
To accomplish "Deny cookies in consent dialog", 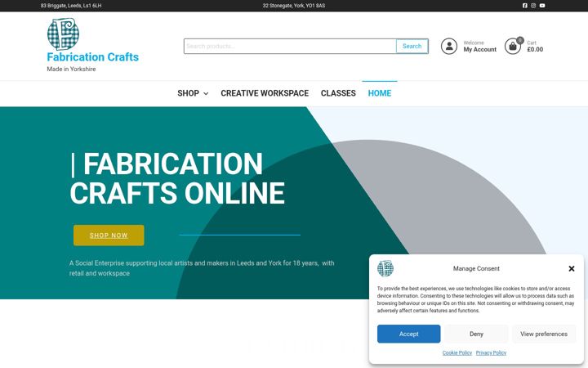I will [x=476, y=334].
